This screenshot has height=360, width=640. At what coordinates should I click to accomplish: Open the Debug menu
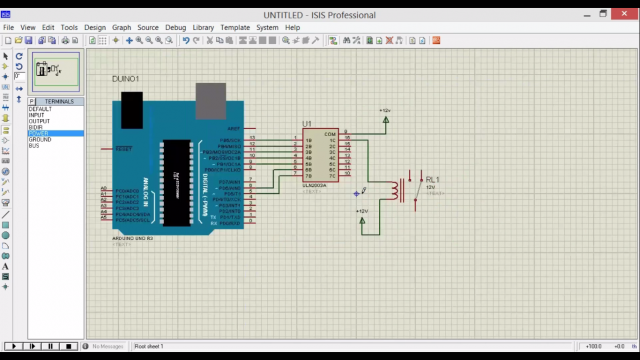pos(176,27)
